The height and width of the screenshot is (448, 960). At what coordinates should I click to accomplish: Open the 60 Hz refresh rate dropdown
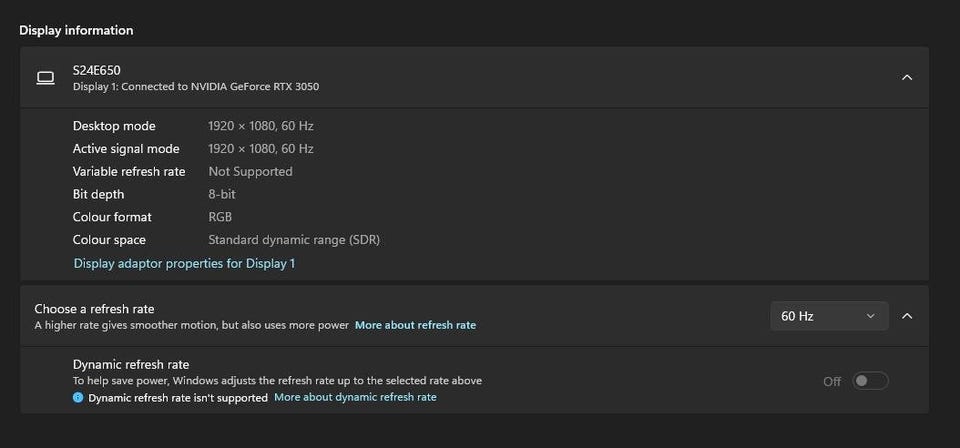pyautogui.click(x=828, y=316)
